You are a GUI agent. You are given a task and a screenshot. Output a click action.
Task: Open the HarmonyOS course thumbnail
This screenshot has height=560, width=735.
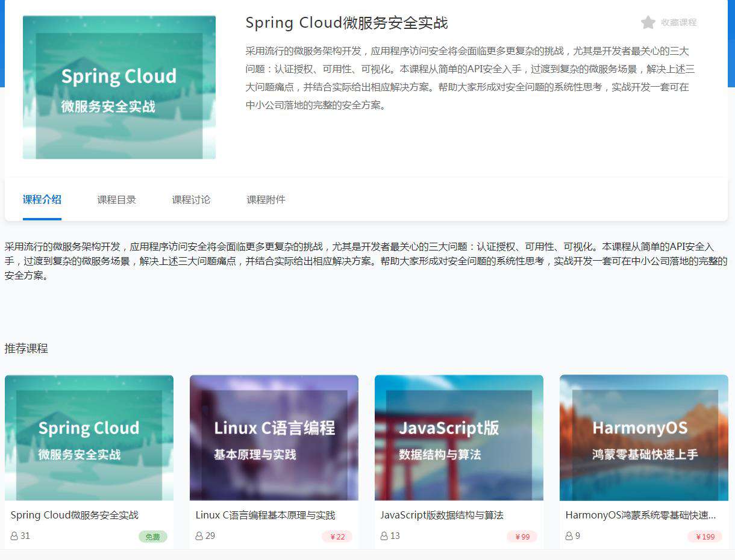(644, 438)
